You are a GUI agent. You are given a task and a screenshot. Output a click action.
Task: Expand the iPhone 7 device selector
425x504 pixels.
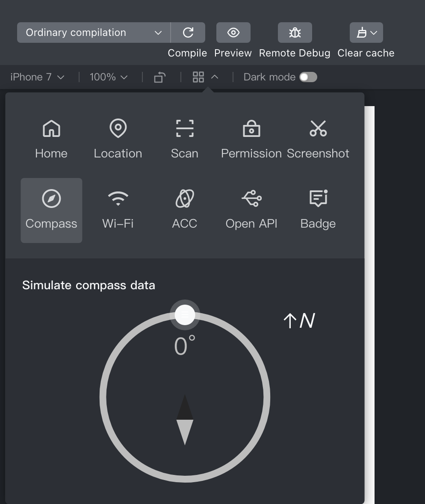click(37, 77)
